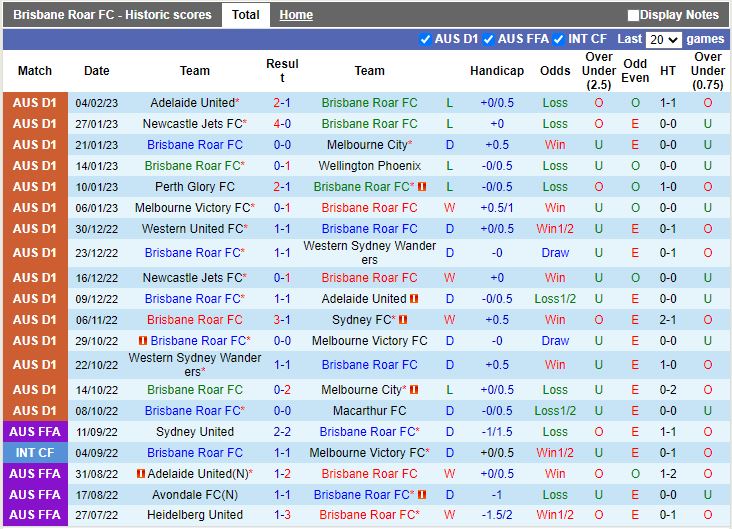The width and height of the screenshot is (732, 529).
Task: Click Loss1/2 odds dated 09/12/22
Action: coord(555,299)
